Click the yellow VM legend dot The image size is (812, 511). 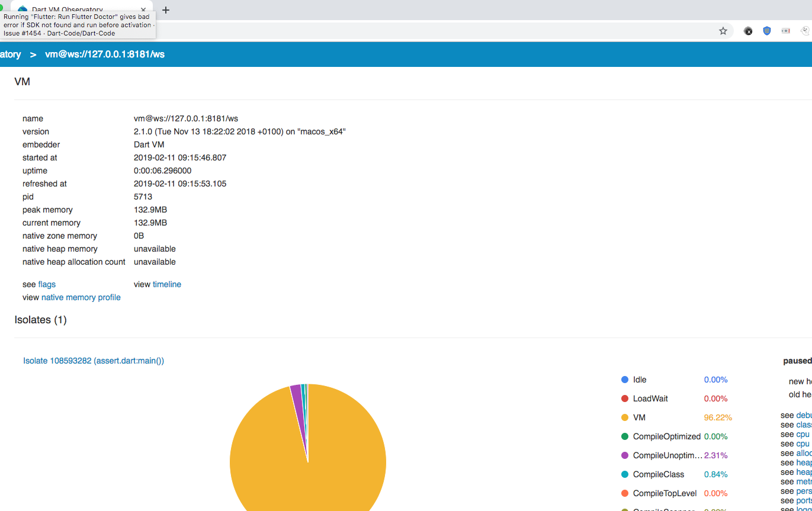point(624,417)
